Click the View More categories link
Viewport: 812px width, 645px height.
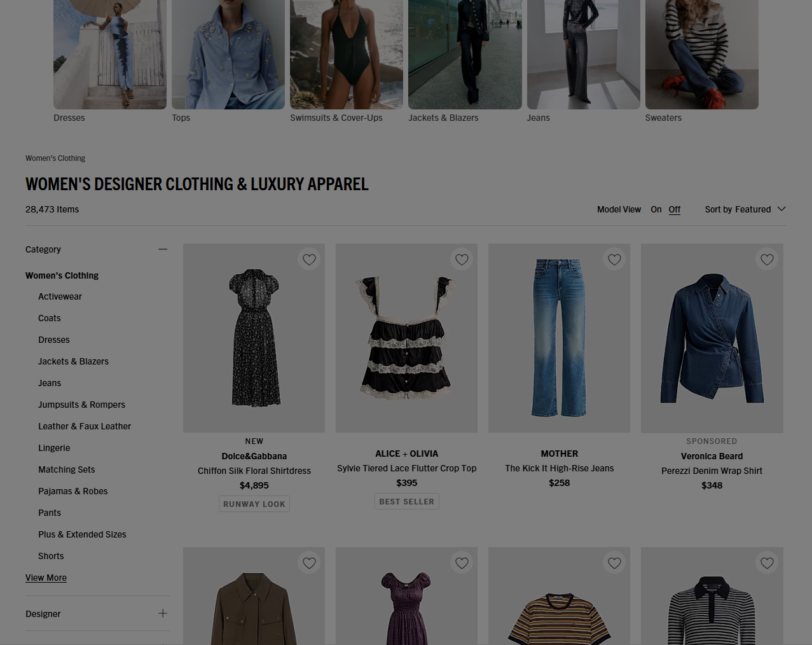point(46,578)
